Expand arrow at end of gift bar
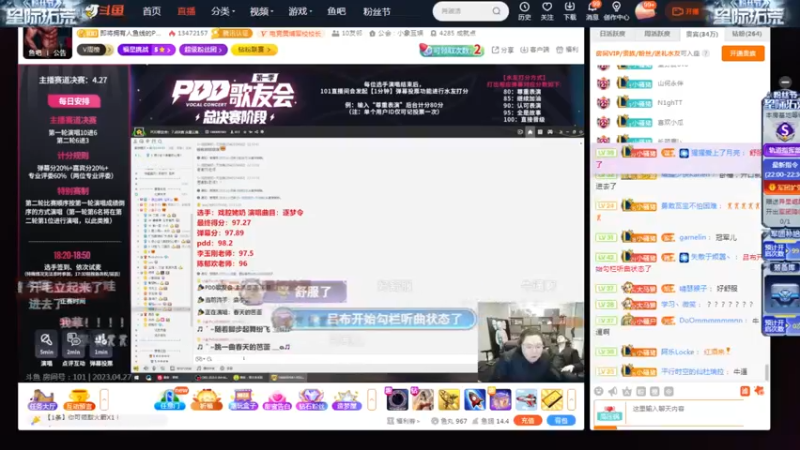 (x=571, y=399)
